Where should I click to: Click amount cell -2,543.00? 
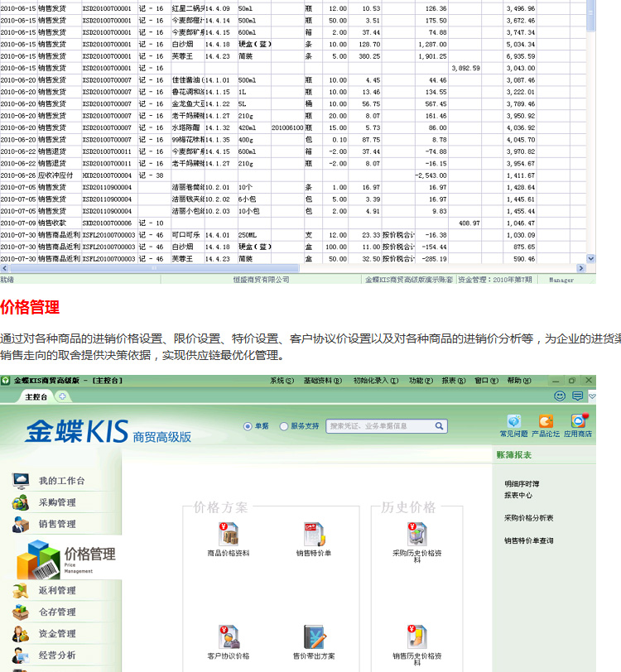(x=431, y=175)
